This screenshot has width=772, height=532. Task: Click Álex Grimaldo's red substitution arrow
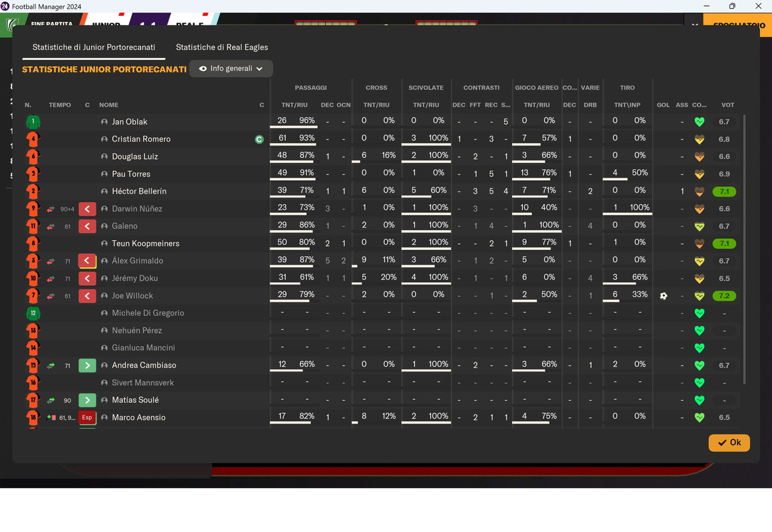coord(87,261)
